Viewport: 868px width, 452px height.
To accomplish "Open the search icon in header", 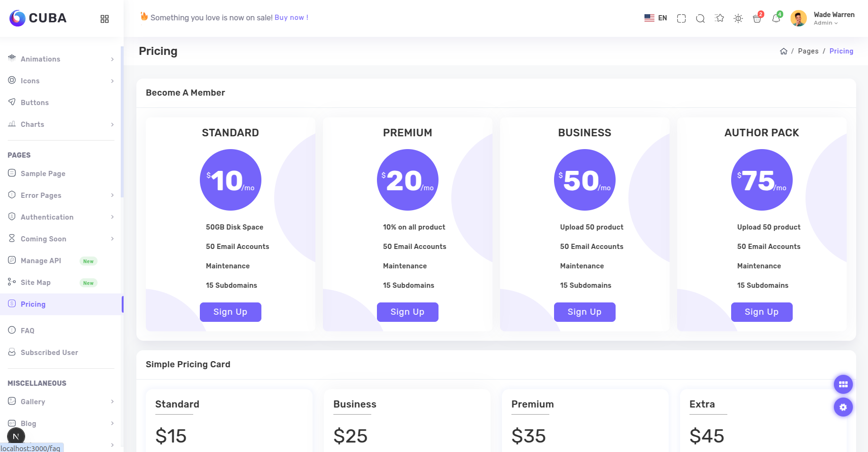I will pyautogui.click(x=700, y=18).
